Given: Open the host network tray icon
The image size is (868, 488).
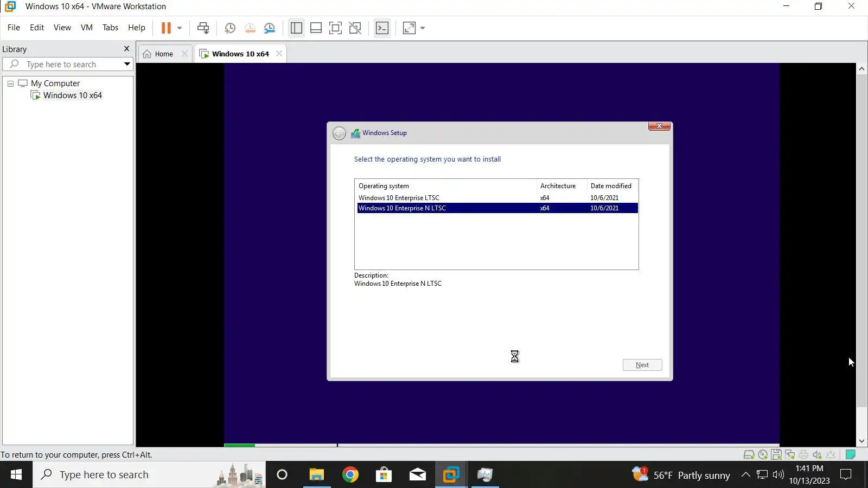Looking at the screenshot, I should click(x=762, y=475).
